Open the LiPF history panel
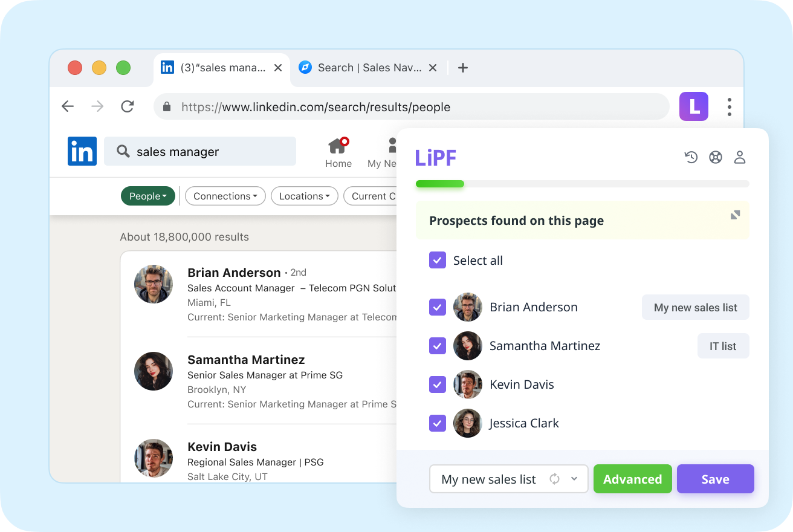The height and width of the screenshot is (532, 793). (x=691, y=157)
